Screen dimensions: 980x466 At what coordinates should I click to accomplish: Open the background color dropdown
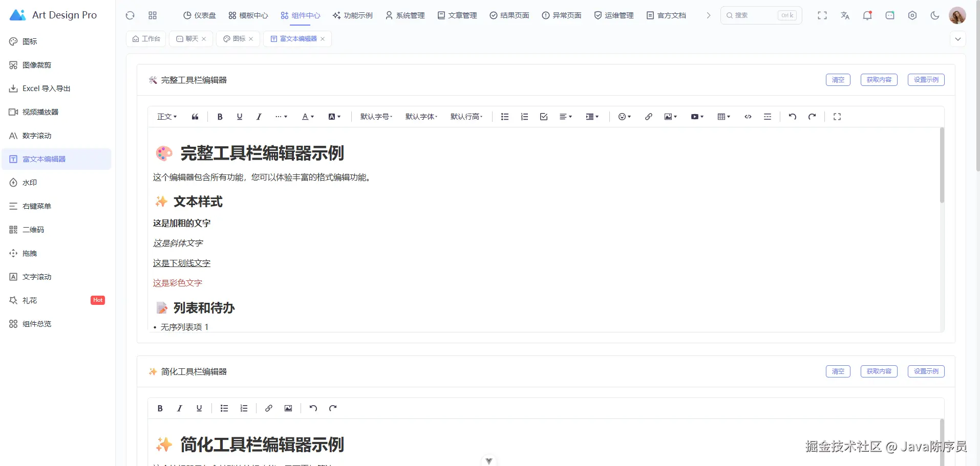[x=334, y=117]
